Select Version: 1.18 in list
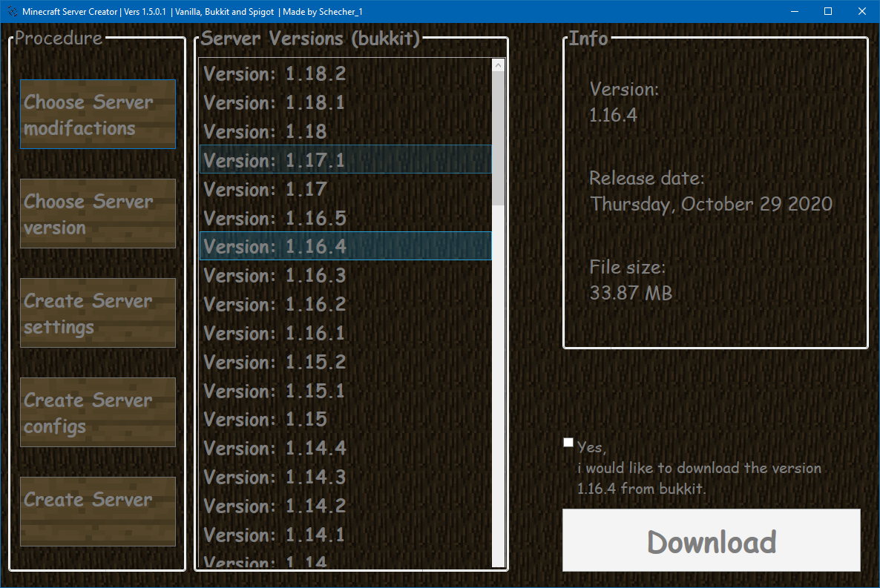 pyautogui.click(x=346, y=131)
